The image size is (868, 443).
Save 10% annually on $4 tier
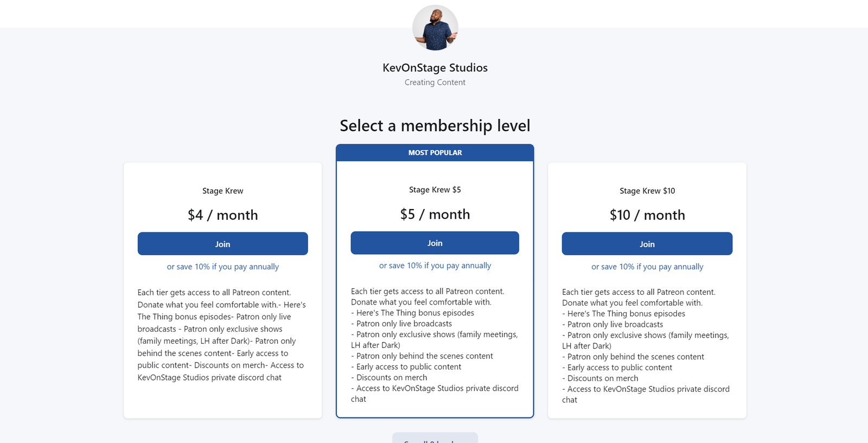[222, 267]
